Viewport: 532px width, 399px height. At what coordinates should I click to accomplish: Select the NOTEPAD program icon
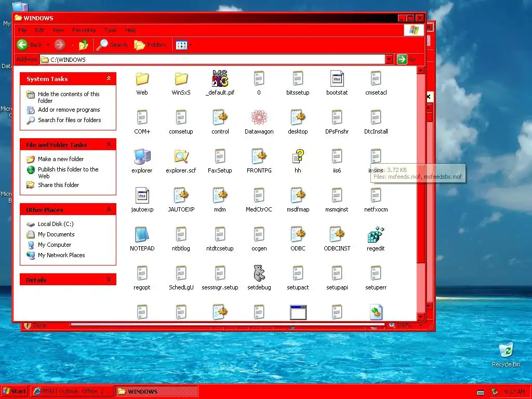coord(142,234)
